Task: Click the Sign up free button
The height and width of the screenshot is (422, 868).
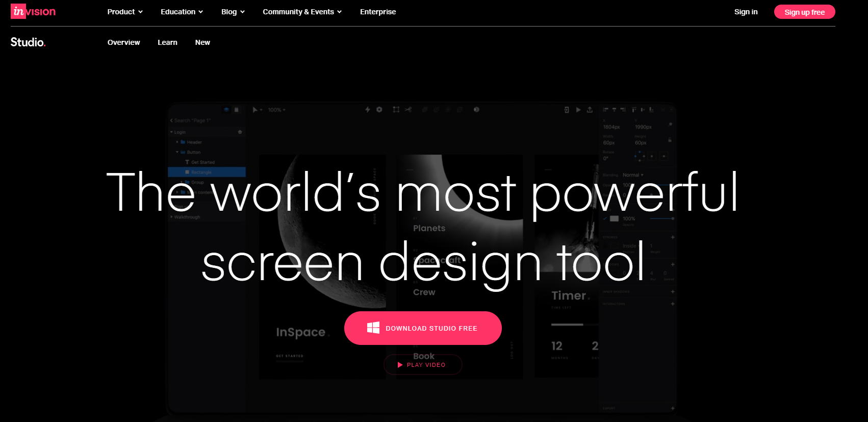Action: tap(804, 12)
